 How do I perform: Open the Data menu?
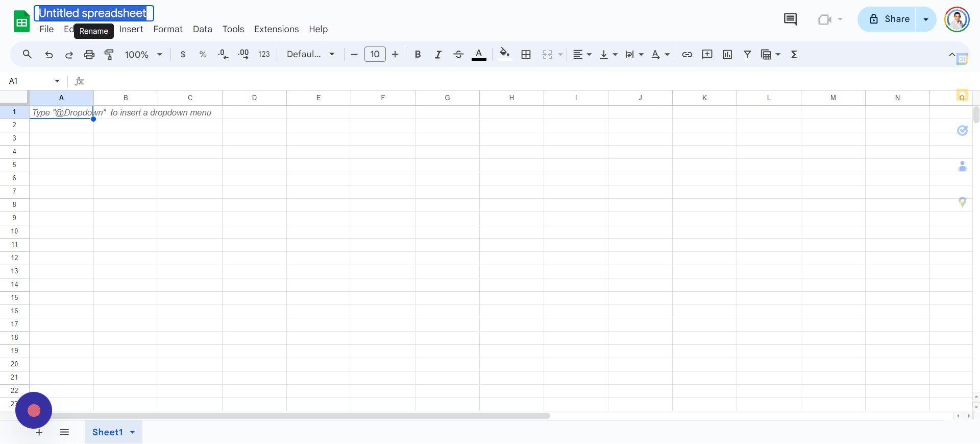[203, 29]
